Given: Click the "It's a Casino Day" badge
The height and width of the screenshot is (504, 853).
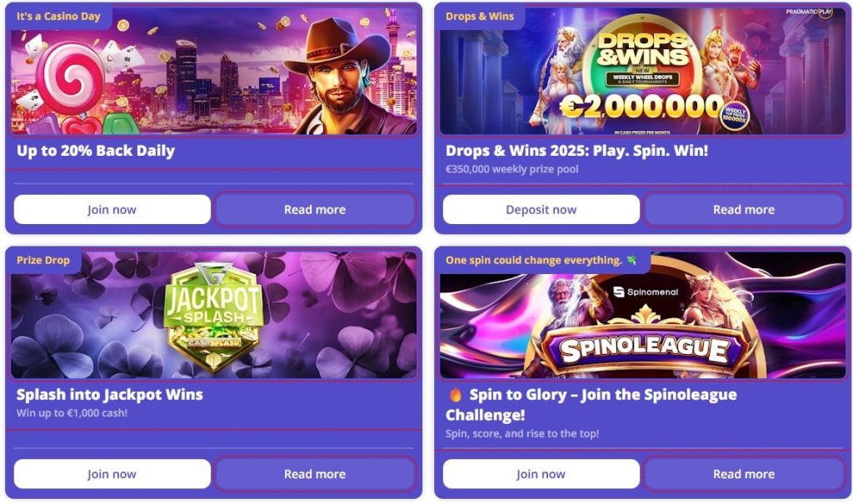Looking at the screenshot, I should pyautogui.click(x=58, y=15).
